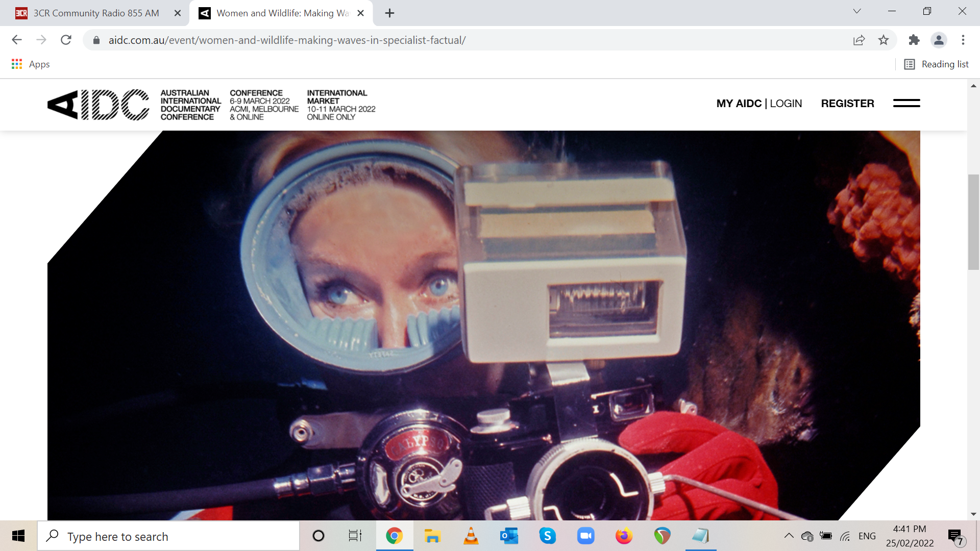Open the Apps shortcut grid
Viewport: 980px width, 551px height.
pos(31,64)
